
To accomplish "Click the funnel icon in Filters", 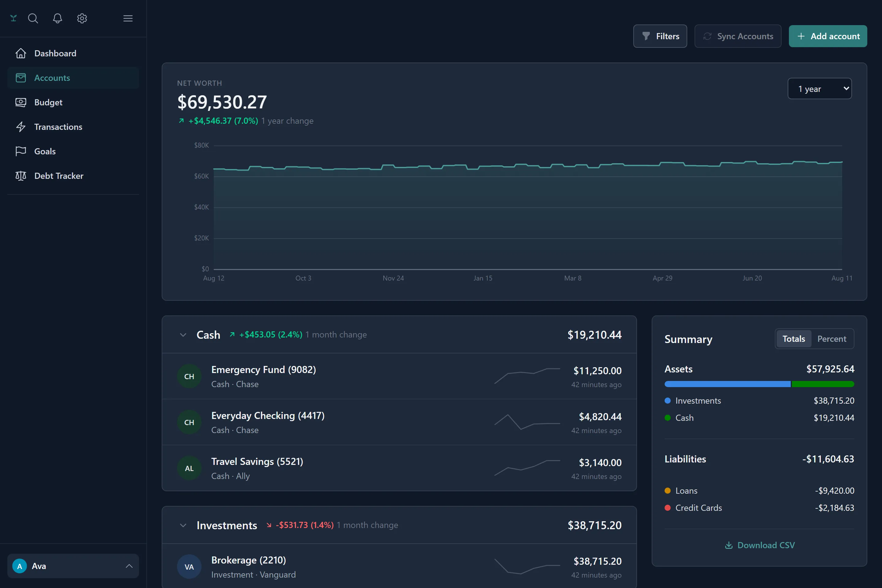I will point(646,36).
